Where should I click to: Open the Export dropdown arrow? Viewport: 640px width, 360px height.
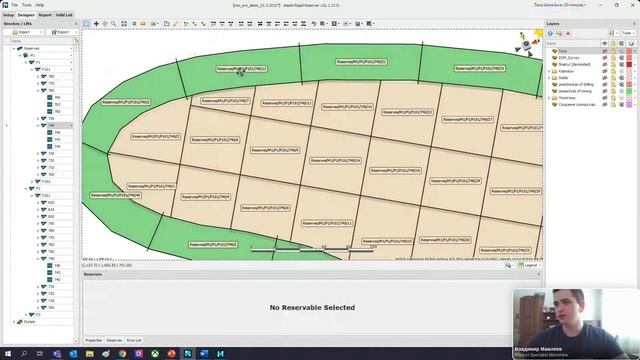pos(76,32)
